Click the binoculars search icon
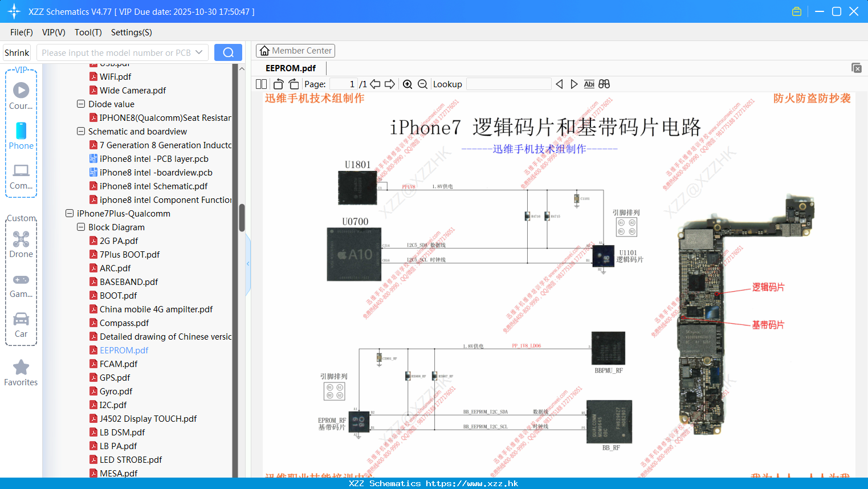Viewport: 868px width, 489px height. [x=604, y=84]
